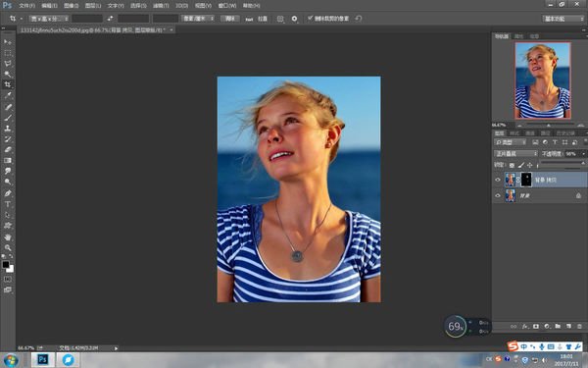Select the layer mask thumbnail on 背景 拷贝

(x=526, y=180)
